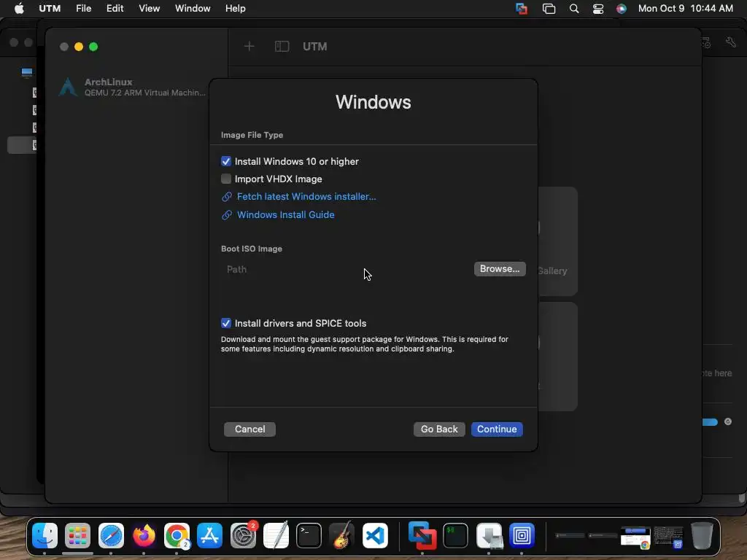747x560 pixels.
Task: Click the wrench icon in the background window
Action: point(731,42)
